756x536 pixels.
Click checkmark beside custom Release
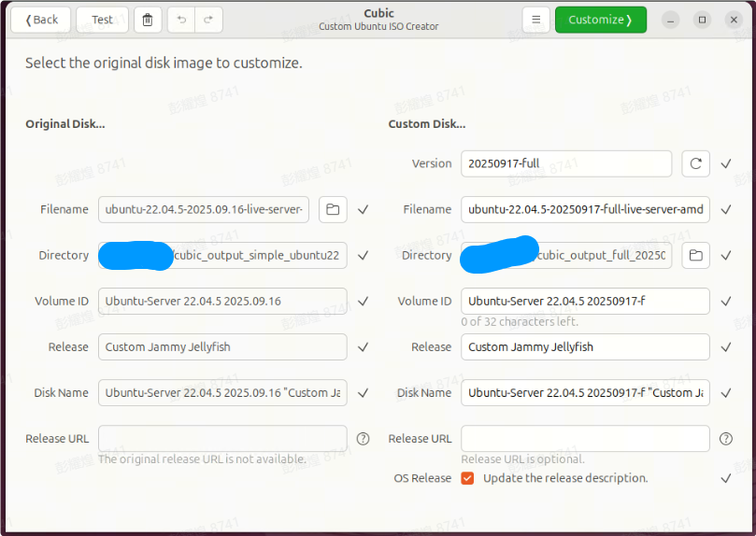tap(725, 346)
